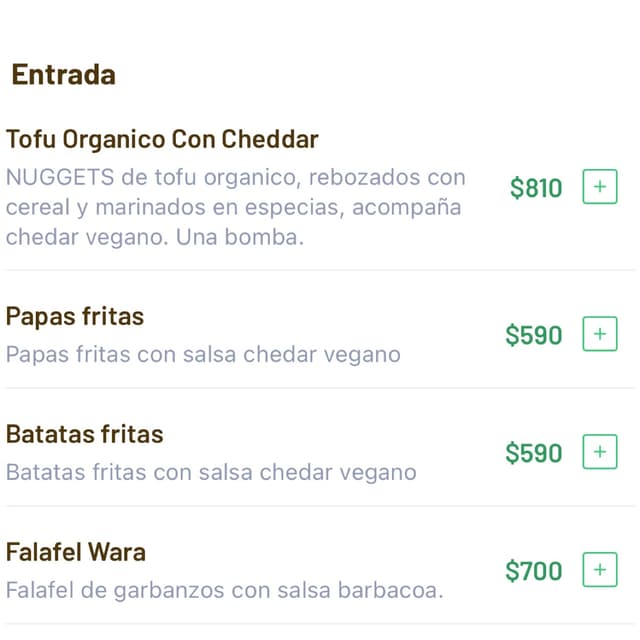Click the $700 price label
640x640 pixels.
coord(534,571)
